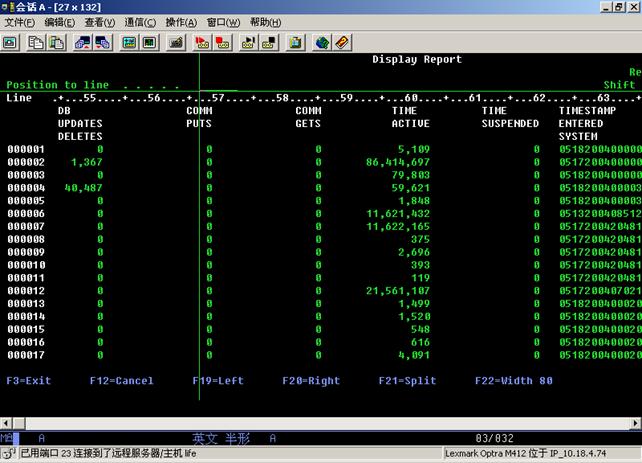Click the horizontal scrollbar right arrow
This screenshot has width=642, height=463.
coord(636,423)
